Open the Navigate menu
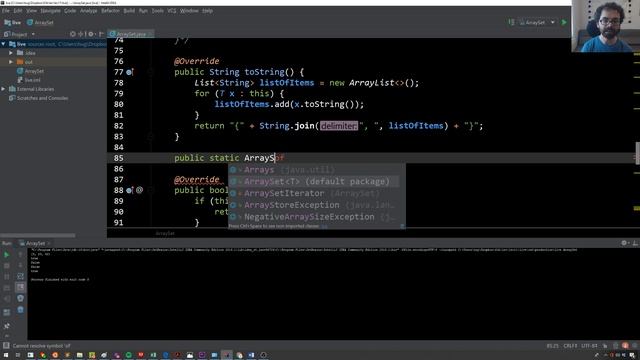Image resolution: width=640 pixels, height=360 pixels. coord(51,11)
